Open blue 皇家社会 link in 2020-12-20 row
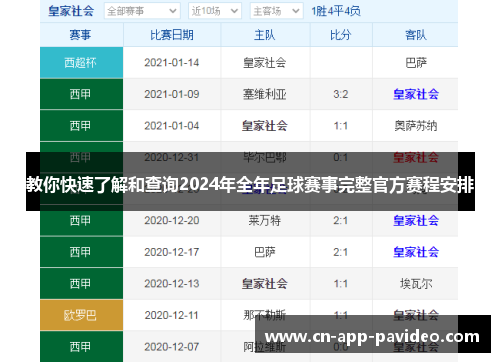The image size is (500, 362). tap(416, 221)
